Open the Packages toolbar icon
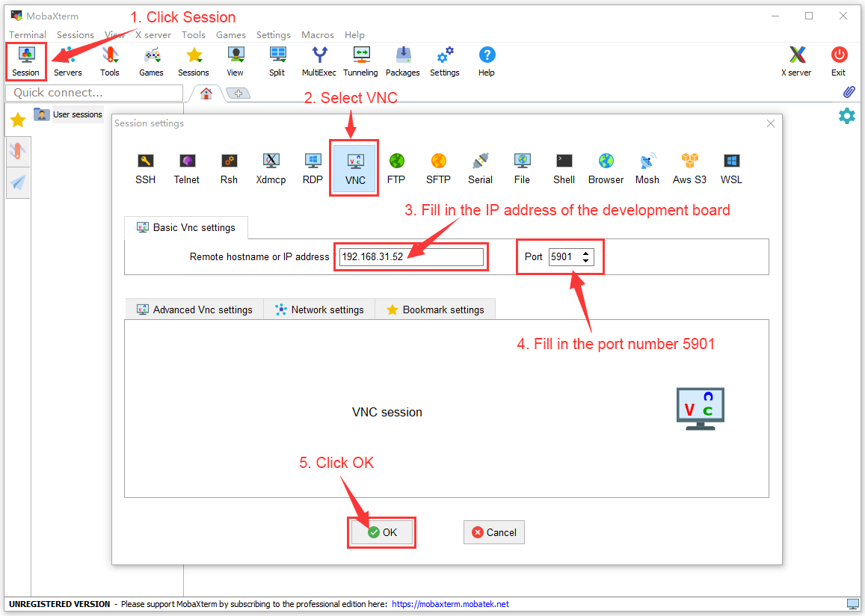The width and height of the screenshot is (865, 616). pyautogui.click(x=403, y=61)
